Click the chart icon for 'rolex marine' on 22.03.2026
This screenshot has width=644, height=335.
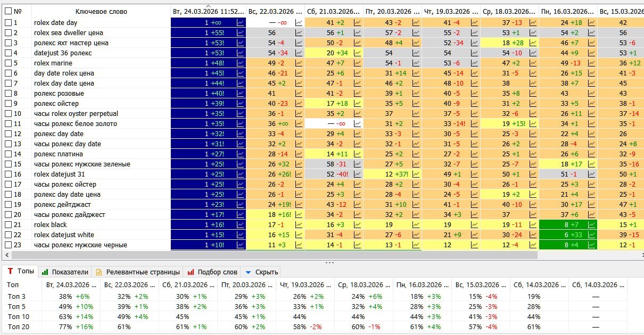pos(299,63)
